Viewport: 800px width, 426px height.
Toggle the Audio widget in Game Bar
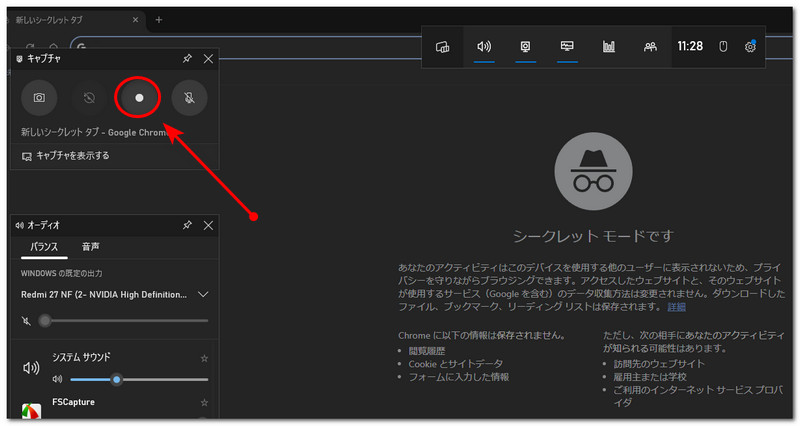point(484,46)
